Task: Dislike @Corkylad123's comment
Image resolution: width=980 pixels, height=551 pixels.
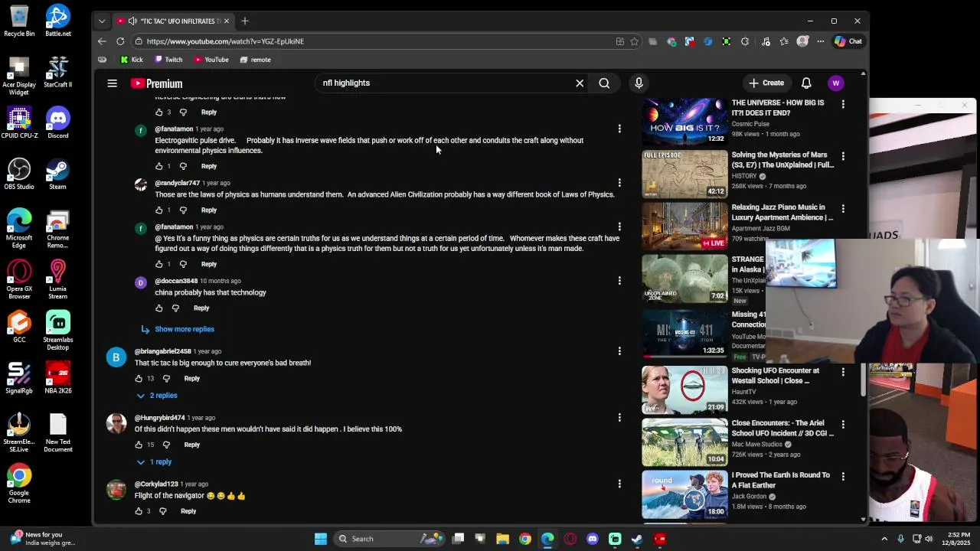Action: 162,511
